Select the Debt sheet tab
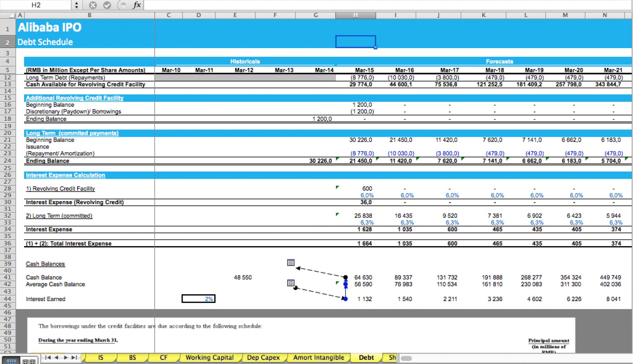Image resolution: width=633 pixels, height=364 pixels. point(366,357)
